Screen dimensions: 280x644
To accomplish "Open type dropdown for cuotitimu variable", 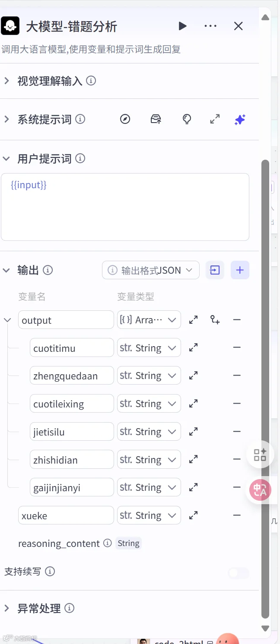I will pos(149,348).
